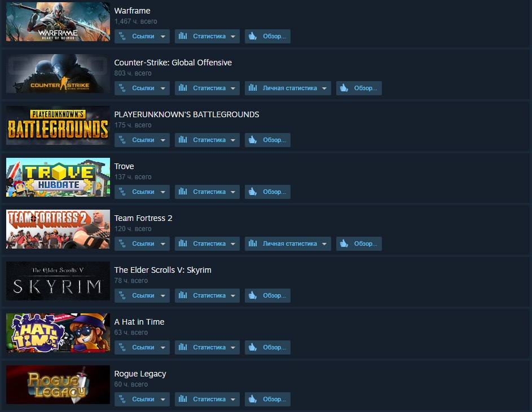Open the Counter-Strike: Global Offensive title link
Image resolution: width=532 pixels, height=412 pixels.
[x=173, y=63]
